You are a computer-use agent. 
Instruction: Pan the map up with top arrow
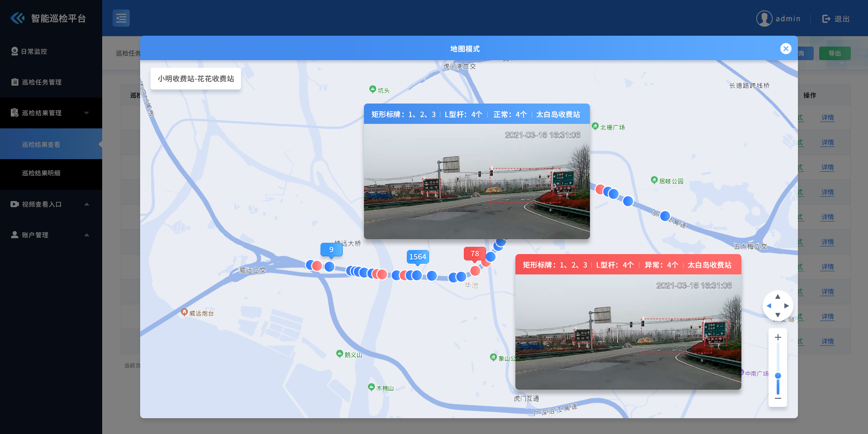(x=778, y=297)
